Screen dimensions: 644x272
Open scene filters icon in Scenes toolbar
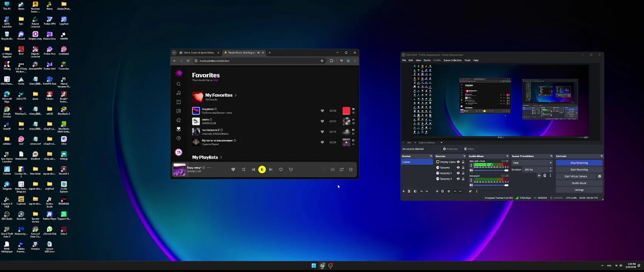[415, 192]
